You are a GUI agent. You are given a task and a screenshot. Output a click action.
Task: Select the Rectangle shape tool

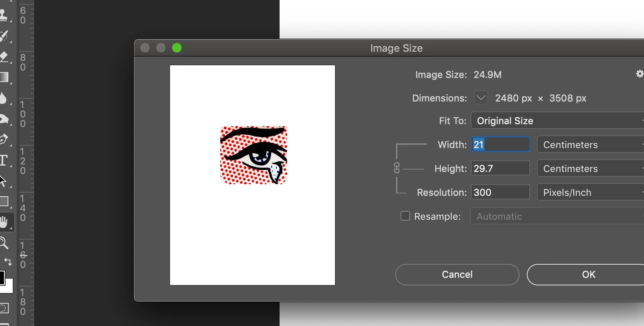pyautogui.click(x=4, y=201)
